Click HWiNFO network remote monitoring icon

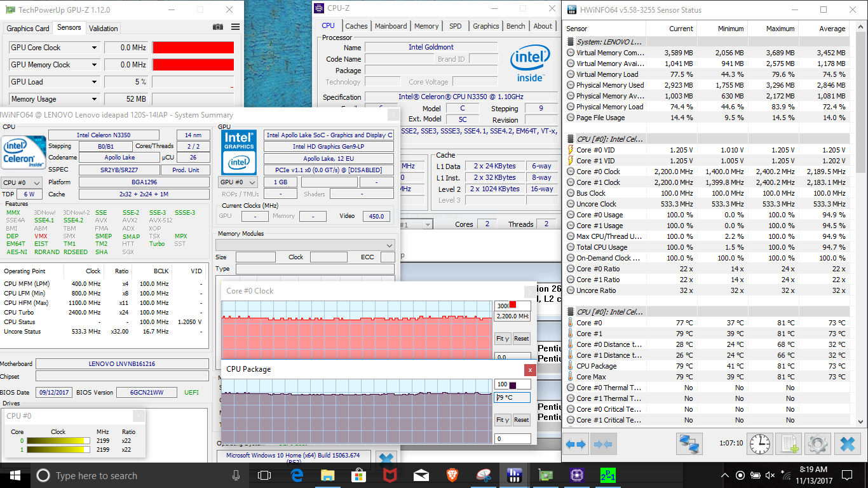pos(689,444)
